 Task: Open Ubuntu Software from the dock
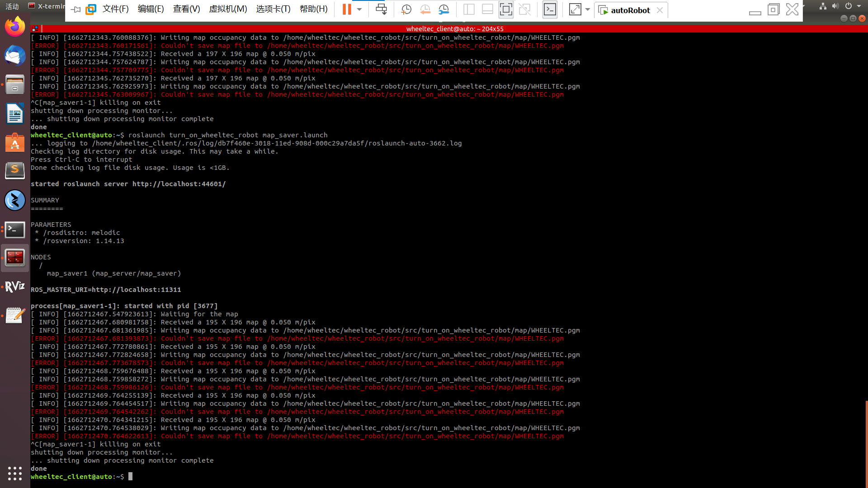(x=15, y=142)
